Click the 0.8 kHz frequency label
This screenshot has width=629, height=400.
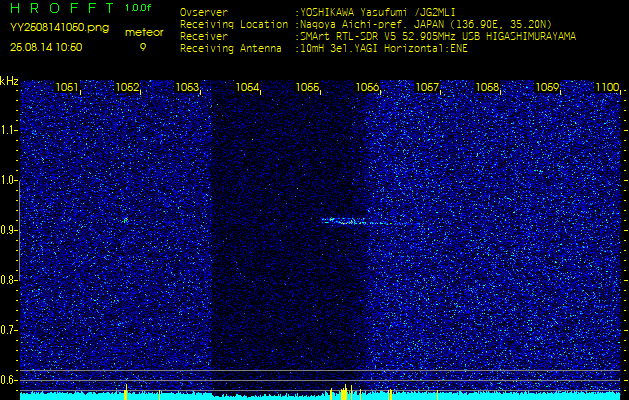coord(8,280)
